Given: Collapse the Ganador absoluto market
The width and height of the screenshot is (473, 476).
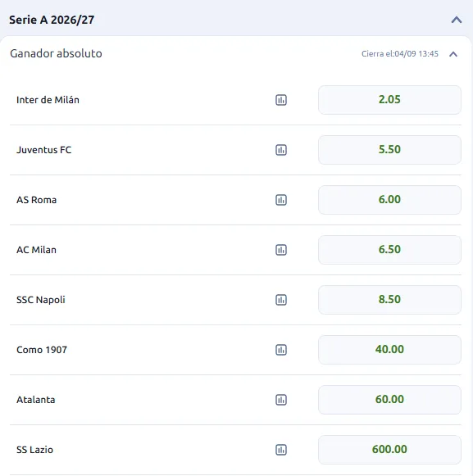Looking at the screenshot, I should click(453, 54).
